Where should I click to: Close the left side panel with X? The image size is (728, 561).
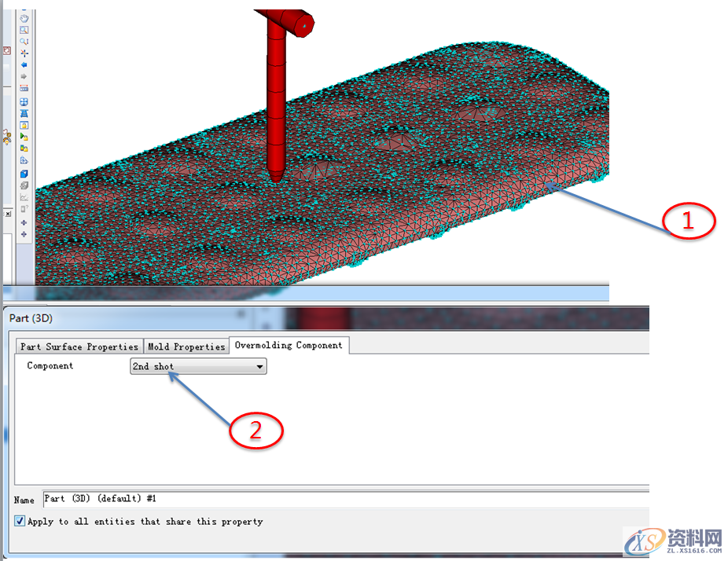8,214
